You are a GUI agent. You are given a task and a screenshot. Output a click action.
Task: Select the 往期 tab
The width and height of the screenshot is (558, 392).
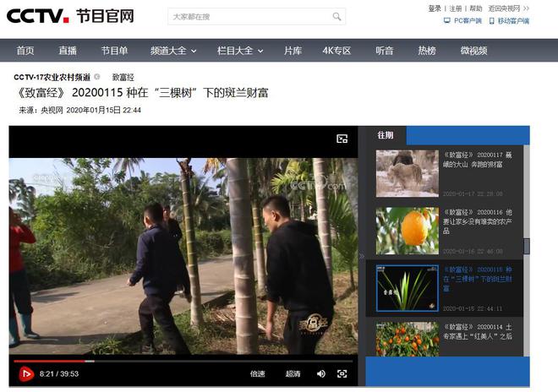pyautogui.click(x=386, y=135)
